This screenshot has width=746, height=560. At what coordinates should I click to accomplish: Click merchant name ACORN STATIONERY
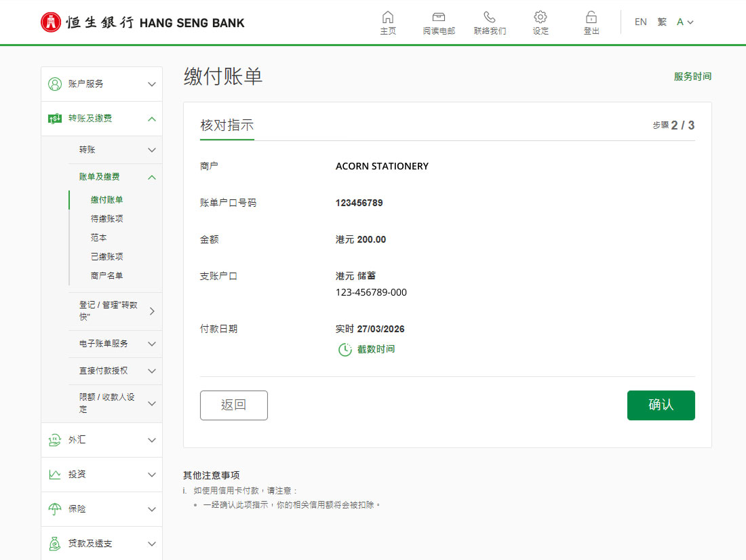pos(382,166)
